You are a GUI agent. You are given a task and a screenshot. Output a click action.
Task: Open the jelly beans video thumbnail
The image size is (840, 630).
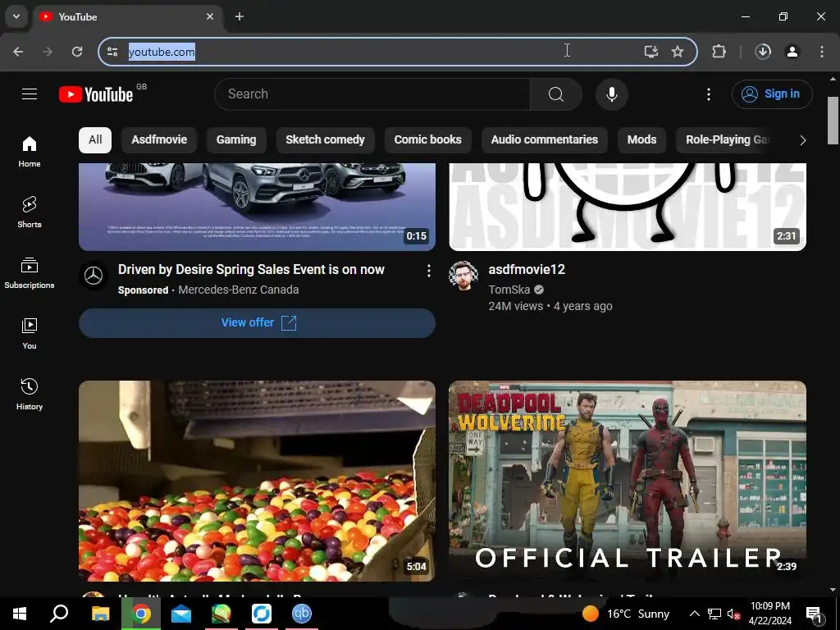[257, 481]
